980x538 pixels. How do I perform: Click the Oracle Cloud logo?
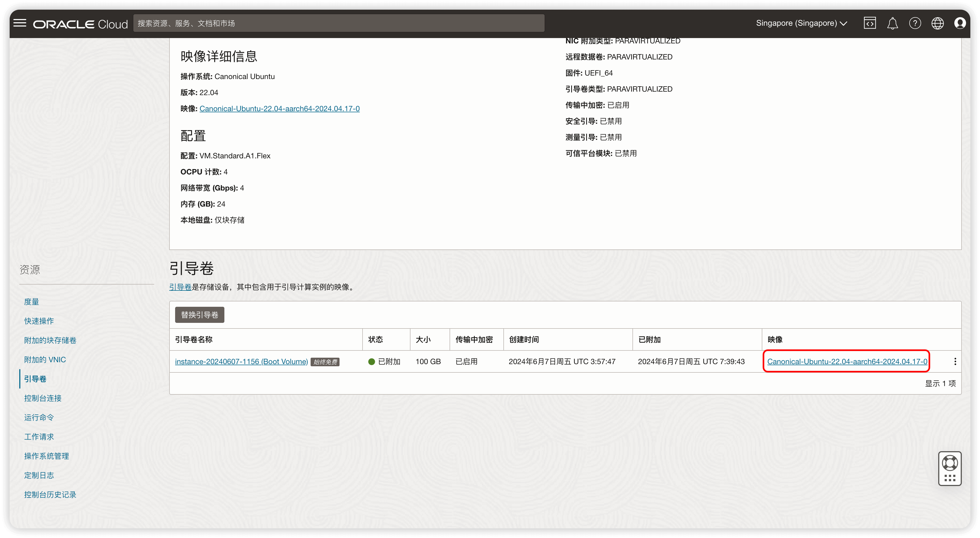[80, 24]
